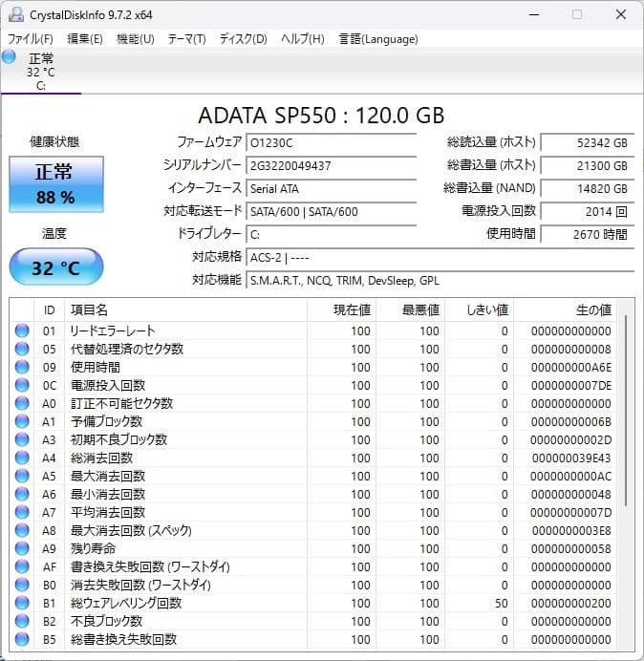Click the features field S.M.A.R.T., NCQ, TRIM
Screen dimensions: 644x661
pos(440,280)
